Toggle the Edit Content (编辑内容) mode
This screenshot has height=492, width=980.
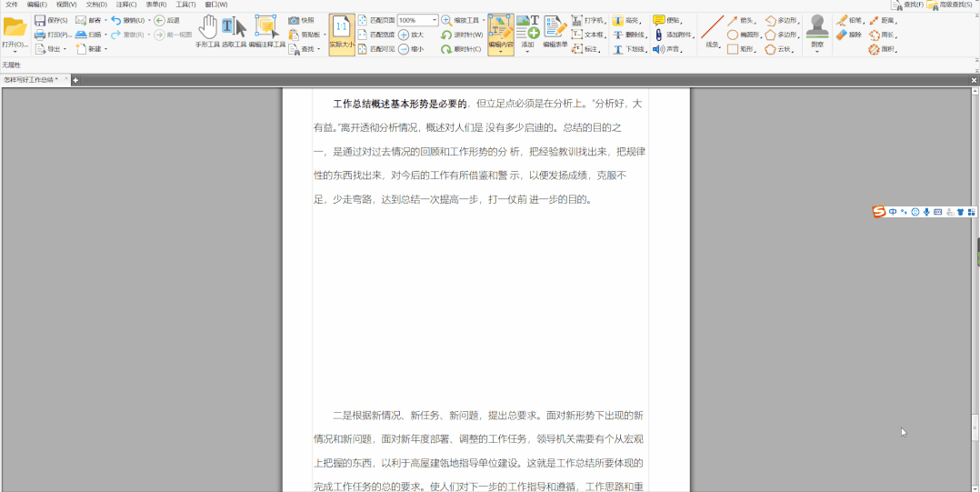coord(500,30)
